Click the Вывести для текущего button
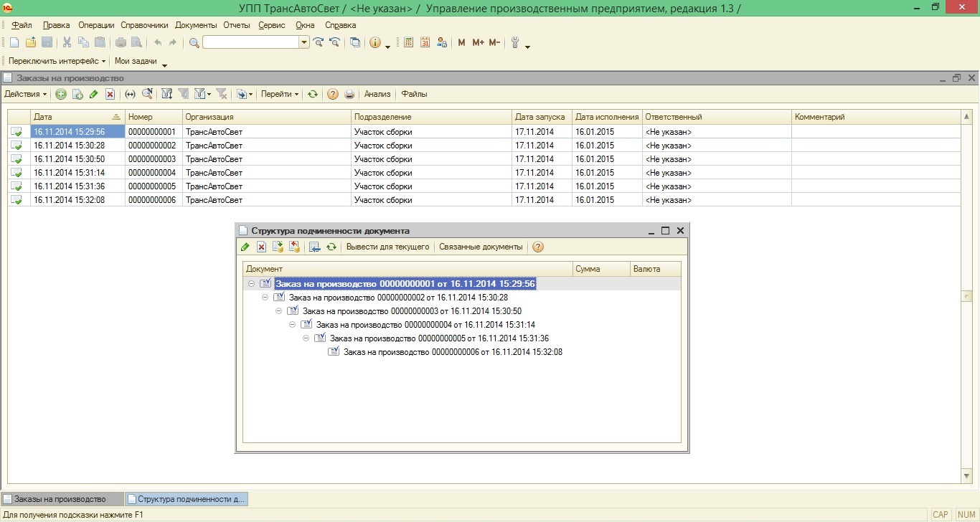 click(387, 247)
